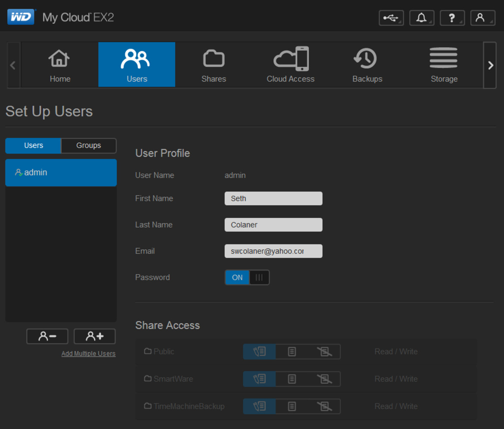Select the Users navigation tab
Screen dimensions: 504x429
[137, 65]
